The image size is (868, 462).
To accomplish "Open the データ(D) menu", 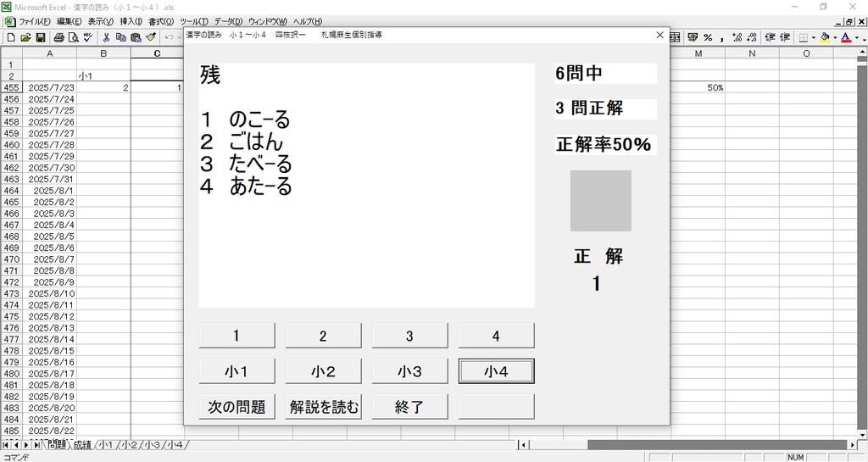I will coord(228,21).
